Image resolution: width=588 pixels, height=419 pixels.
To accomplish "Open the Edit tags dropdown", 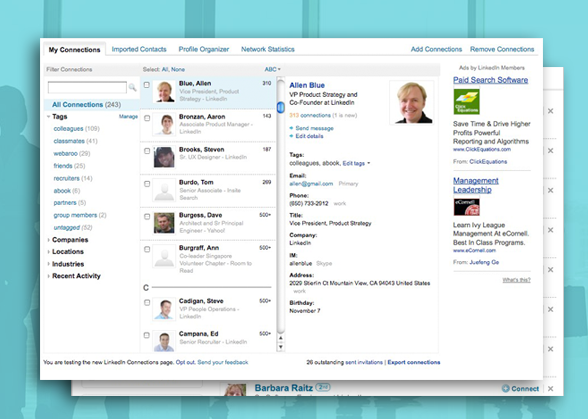I will point(356,163).
